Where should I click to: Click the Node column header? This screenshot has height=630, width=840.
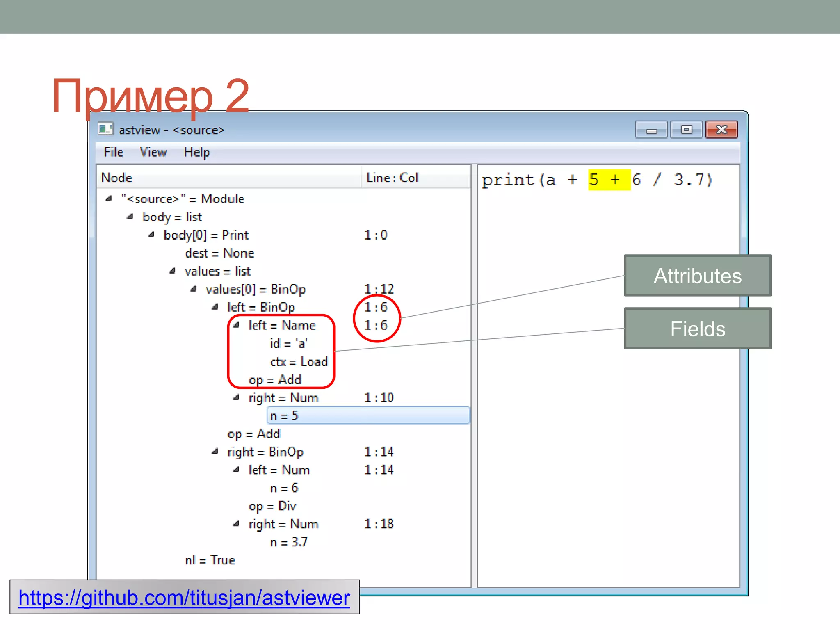pos(229,178)
